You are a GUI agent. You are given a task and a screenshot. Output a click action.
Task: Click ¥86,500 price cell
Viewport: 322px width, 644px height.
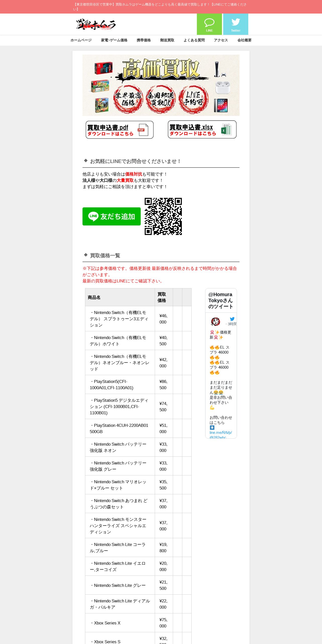coord(164,384)
